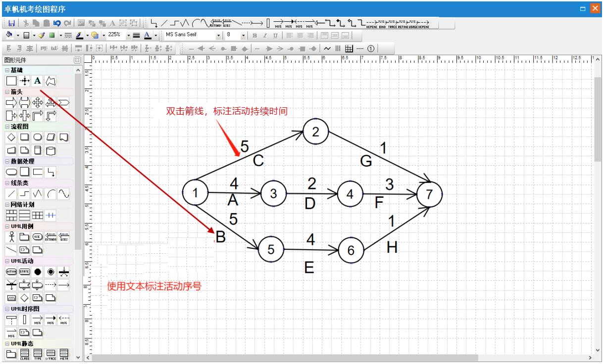Screen dimensions: 604x364
Task: Click the align left edges icon
Action: (x=9, y=48)
